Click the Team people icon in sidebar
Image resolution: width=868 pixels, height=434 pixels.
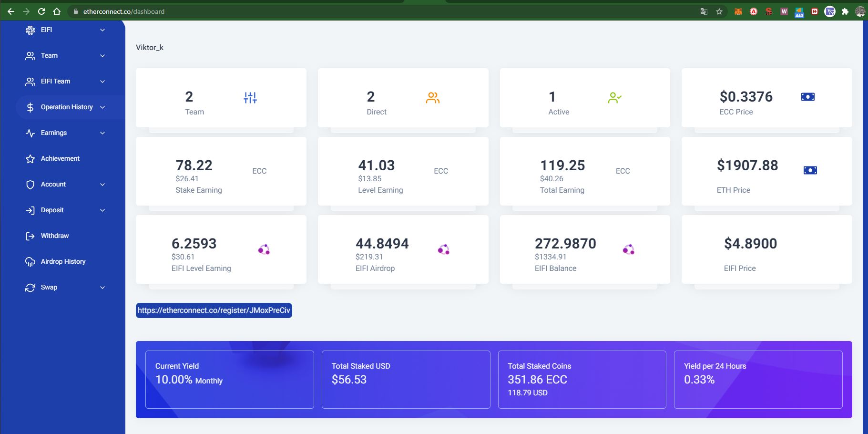[30, 56]
